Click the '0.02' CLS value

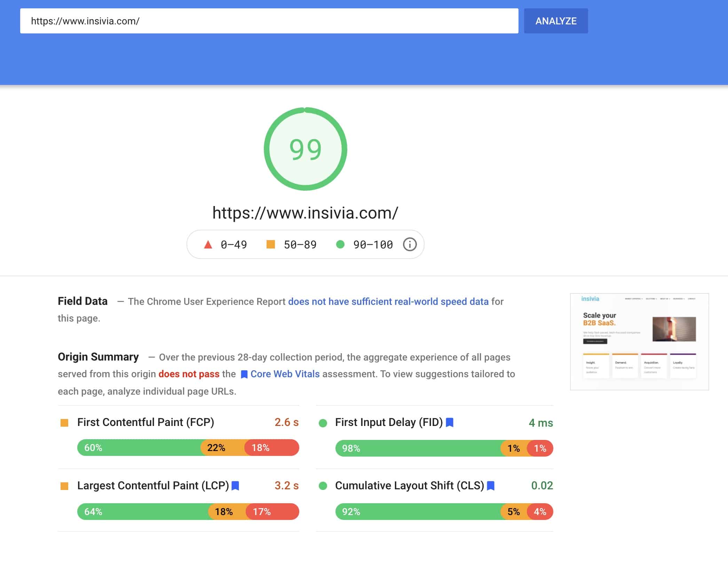(542, 485)
